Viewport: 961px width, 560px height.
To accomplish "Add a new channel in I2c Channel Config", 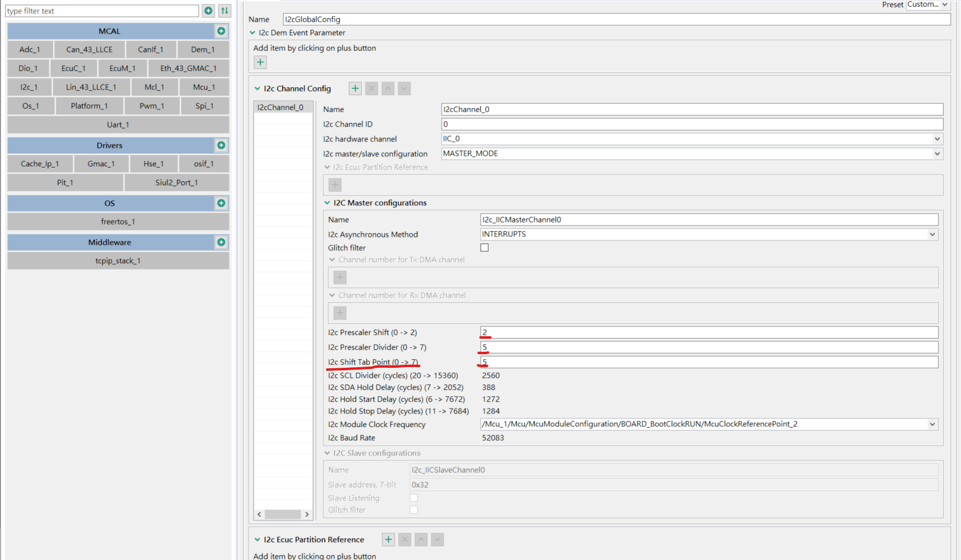I will pyautogui.click(x=354, y=88).
